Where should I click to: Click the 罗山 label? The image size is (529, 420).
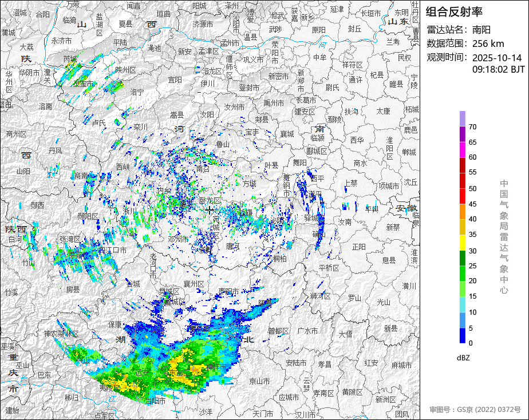click(x=354, y=298)
